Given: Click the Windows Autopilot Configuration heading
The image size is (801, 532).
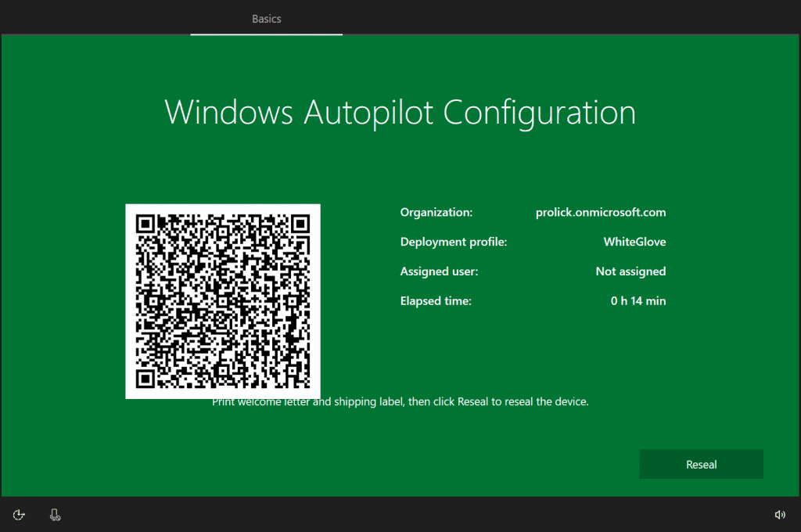Looking at the screenshot, I should point(400,113).
